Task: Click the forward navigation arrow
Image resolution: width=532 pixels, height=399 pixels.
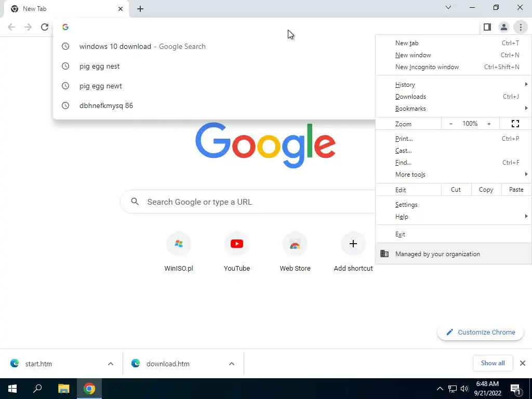Action: click(28, 27)
